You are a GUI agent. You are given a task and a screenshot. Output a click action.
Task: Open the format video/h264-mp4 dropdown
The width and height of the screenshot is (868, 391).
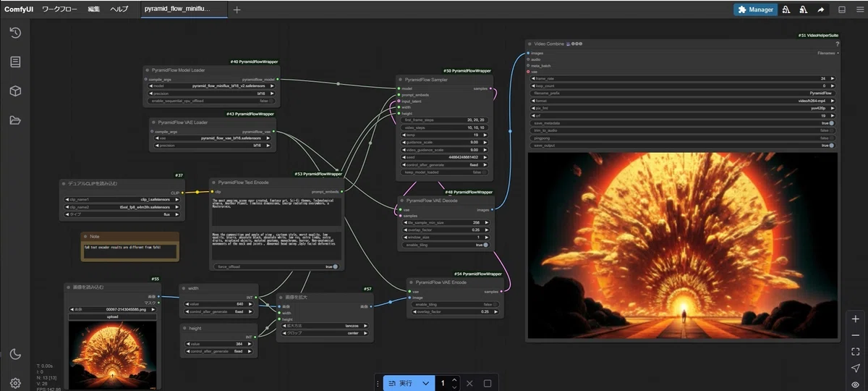tap(683, 101)
